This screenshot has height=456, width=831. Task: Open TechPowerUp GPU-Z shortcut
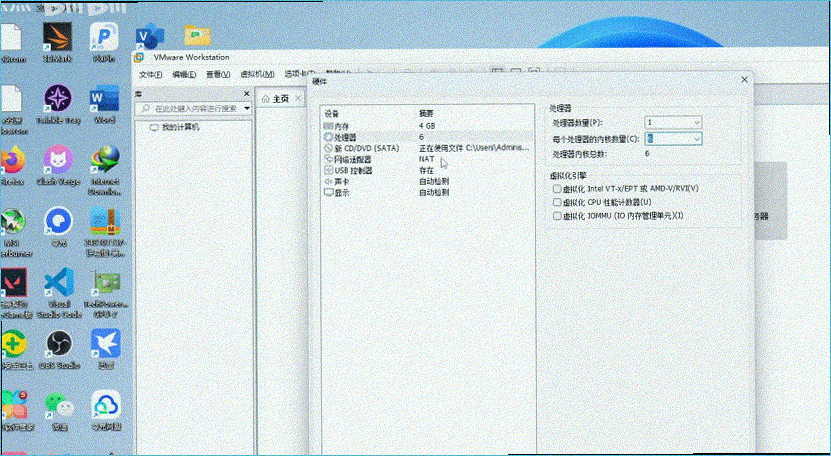tap(105, 283)
